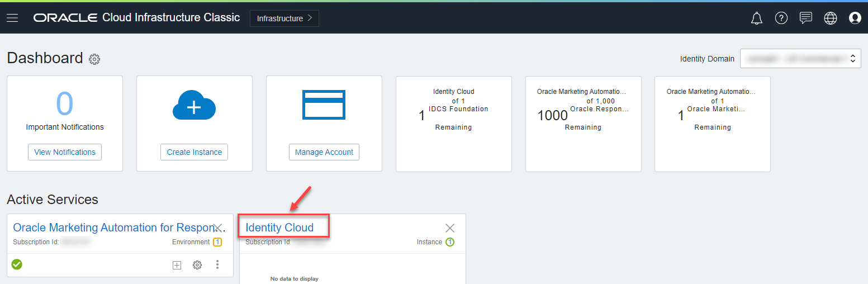The height and width of the screenshot is (284, 868).
Task: Click the Important Notifications label
Action: coord(65,127)
